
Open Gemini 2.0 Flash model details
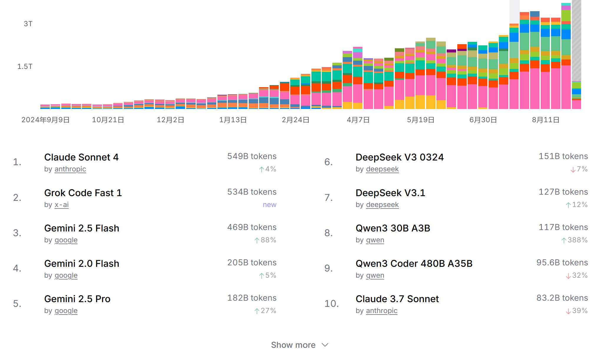(x=82, y=264)
